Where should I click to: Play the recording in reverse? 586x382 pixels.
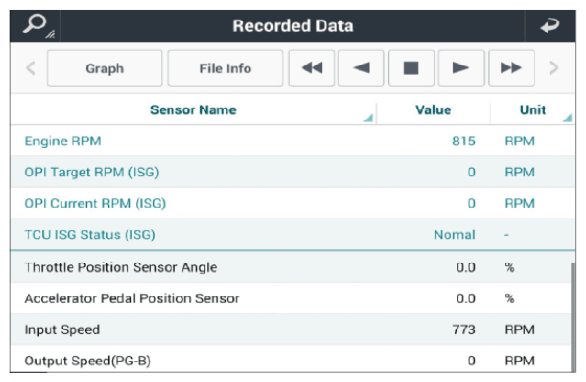coord(361,68)
